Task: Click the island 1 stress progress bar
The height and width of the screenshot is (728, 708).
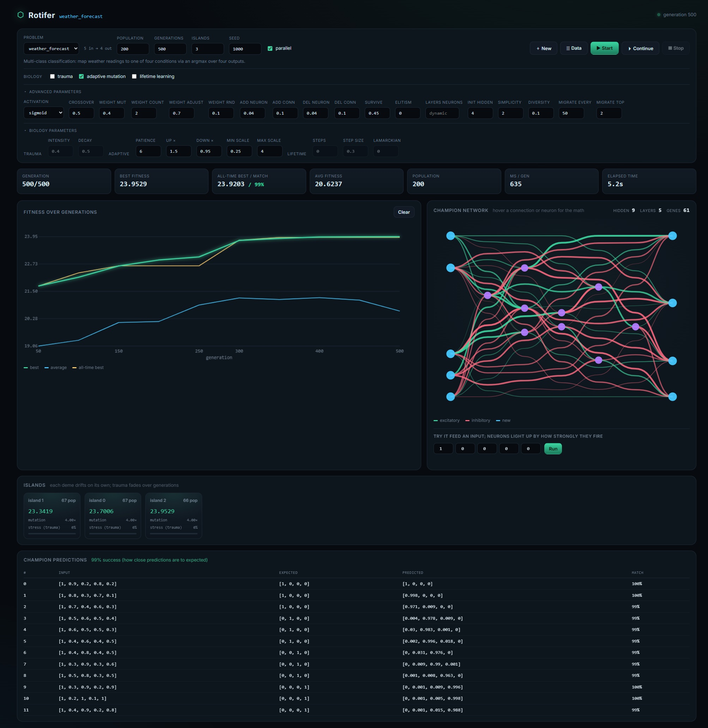Action: (52, 534)
